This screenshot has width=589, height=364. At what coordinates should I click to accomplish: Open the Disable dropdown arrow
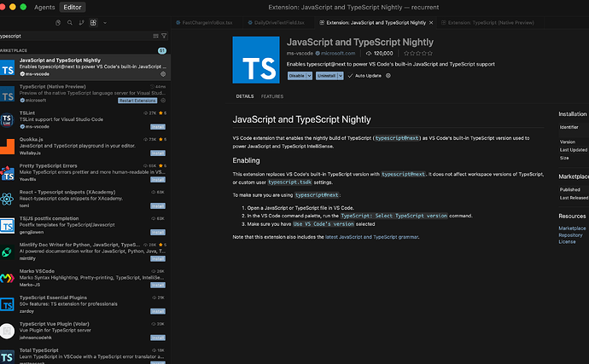click(309, 76)
